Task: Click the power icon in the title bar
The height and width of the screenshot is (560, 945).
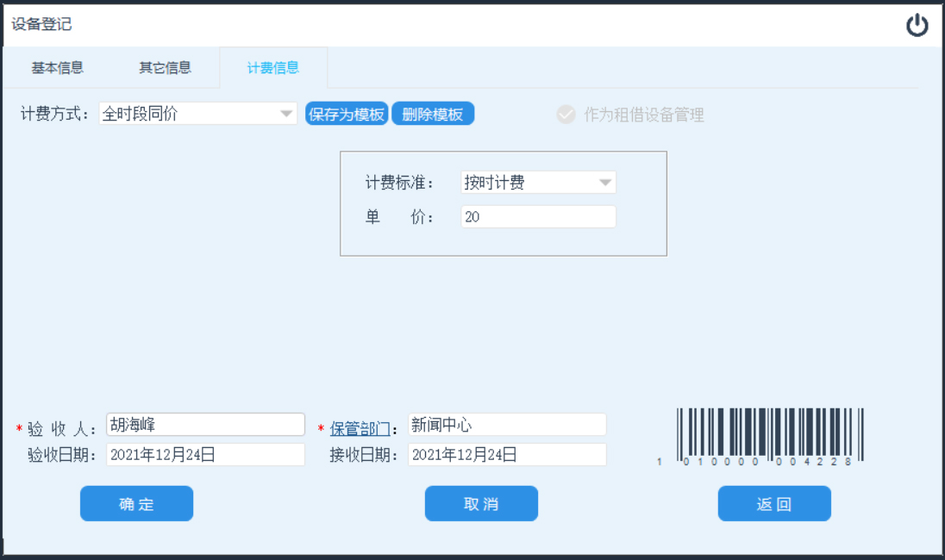Action: coord(917,26)
